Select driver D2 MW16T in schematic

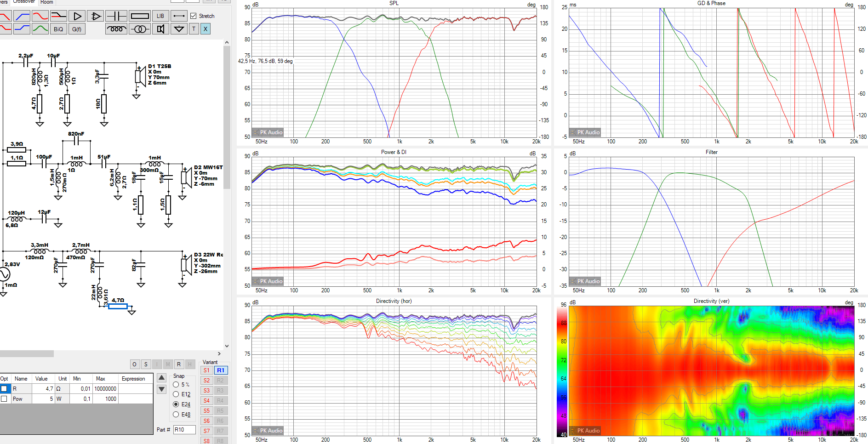pos(186,177)
